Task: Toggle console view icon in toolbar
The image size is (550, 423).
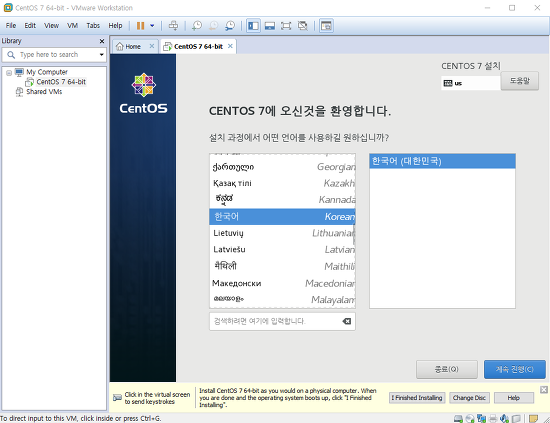Action: (326, 26)
